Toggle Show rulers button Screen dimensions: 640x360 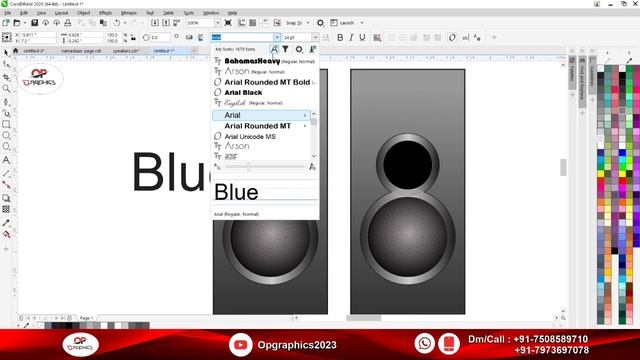[x=242, y=23]
